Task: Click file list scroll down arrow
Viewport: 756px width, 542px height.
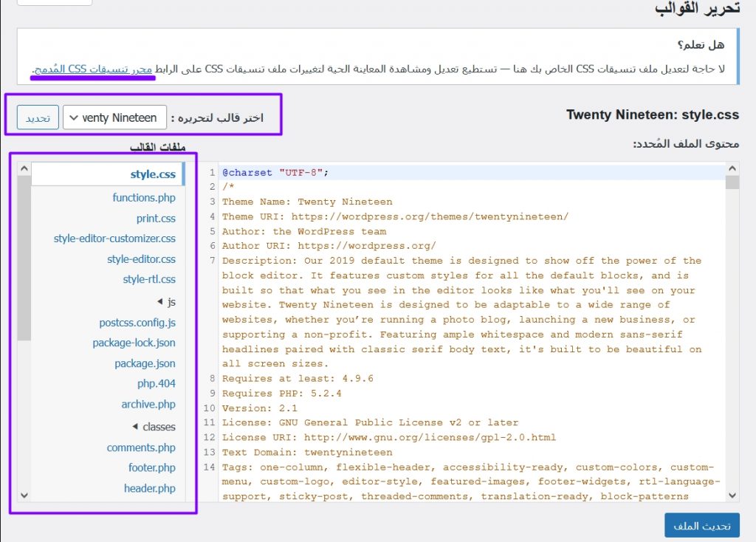Action: (24, 495)
